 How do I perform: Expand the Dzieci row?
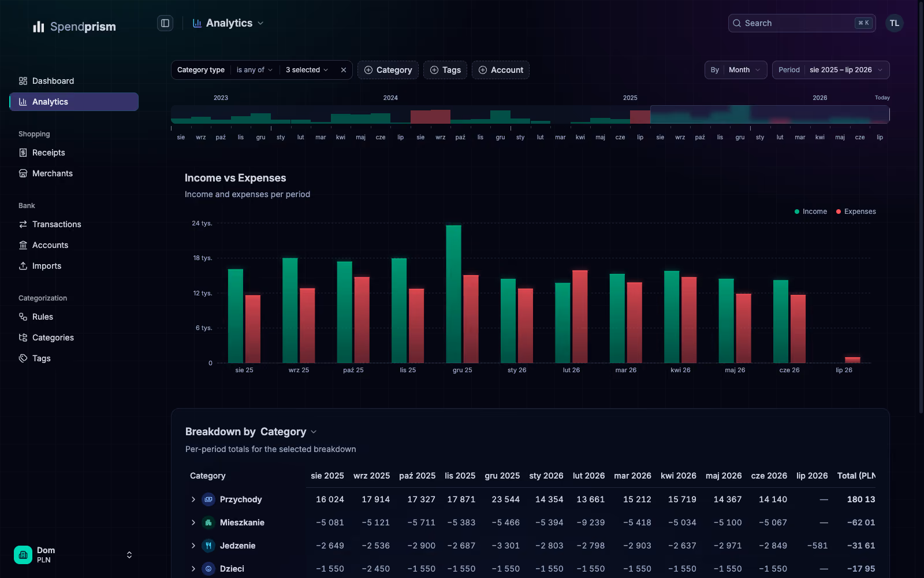coord(193,569)
